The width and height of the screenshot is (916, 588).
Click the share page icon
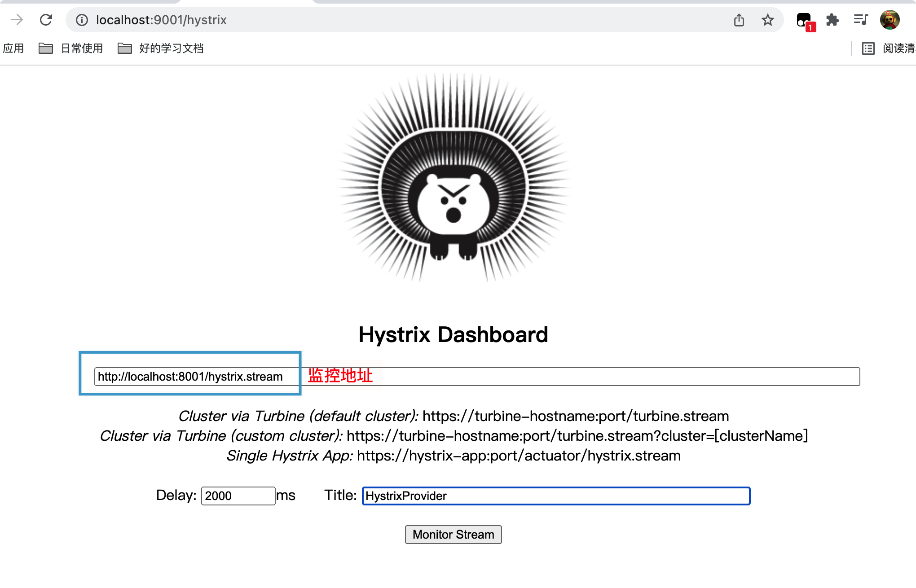pos(739,20)
